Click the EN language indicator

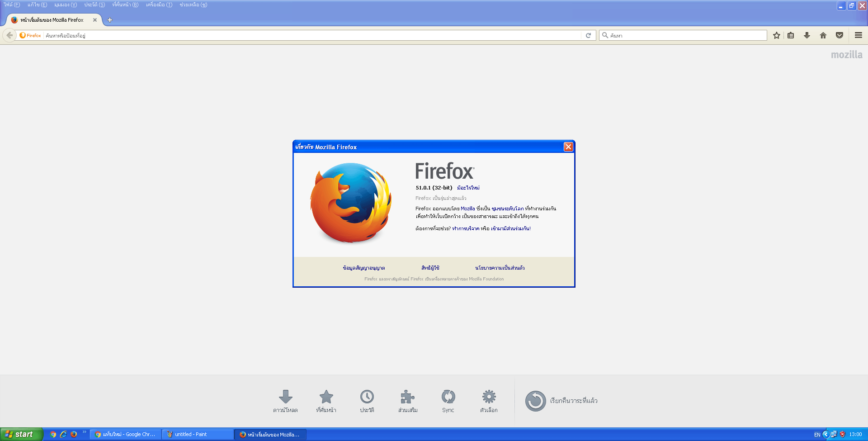click(x=817, y=435)
